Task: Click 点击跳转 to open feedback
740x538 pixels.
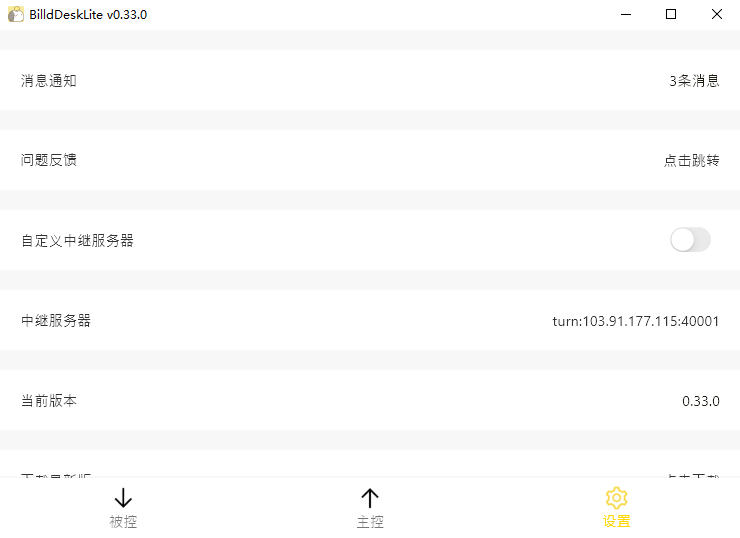Action: [691, 160]
